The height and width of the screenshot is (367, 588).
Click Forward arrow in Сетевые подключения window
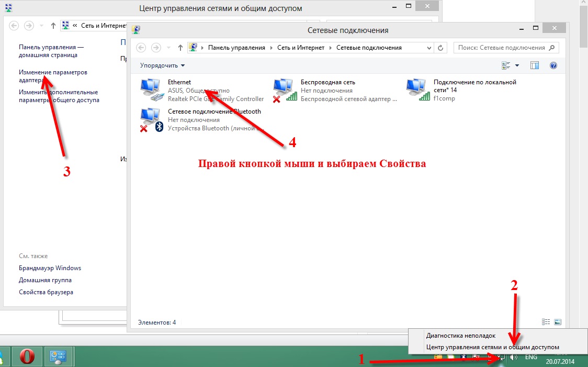(x=156, y=48)
